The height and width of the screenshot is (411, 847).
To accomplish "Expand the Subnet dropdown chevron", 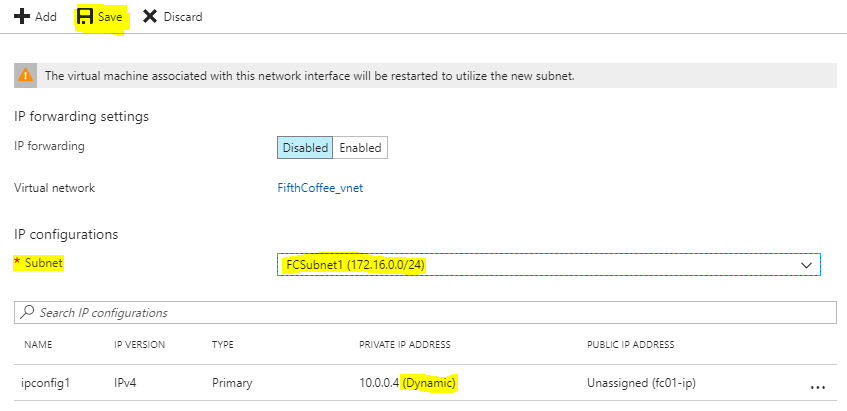I will click(806, 265).
